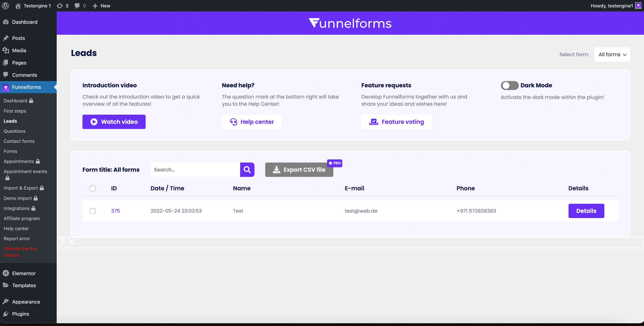Toggle the Dark Mode switch
Screen dimensions: 644x326
click(509, 85)
